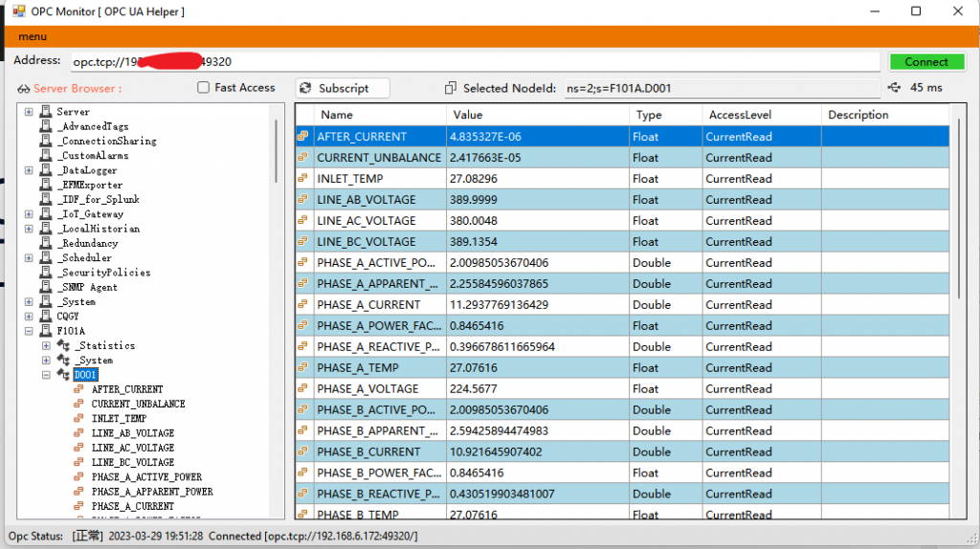Click the copy icon beside Selected NodeId
Image resolution: width=980 pixels, height=549 pixels.
coord(451,88)
